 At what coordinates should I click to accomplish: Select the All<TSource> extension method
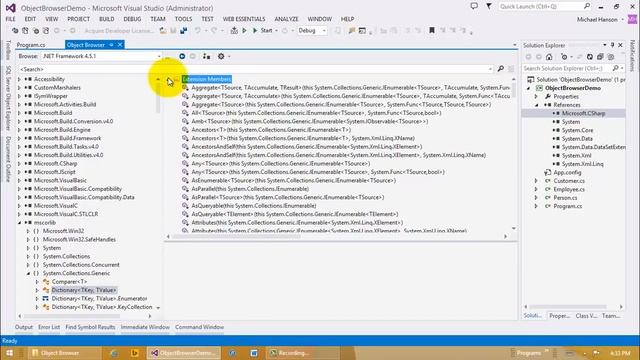click(316, 113)
